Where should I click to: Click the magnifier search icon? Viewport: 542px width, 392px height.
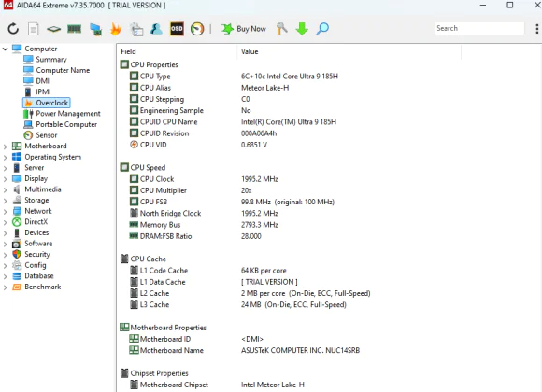pos(322,29)
